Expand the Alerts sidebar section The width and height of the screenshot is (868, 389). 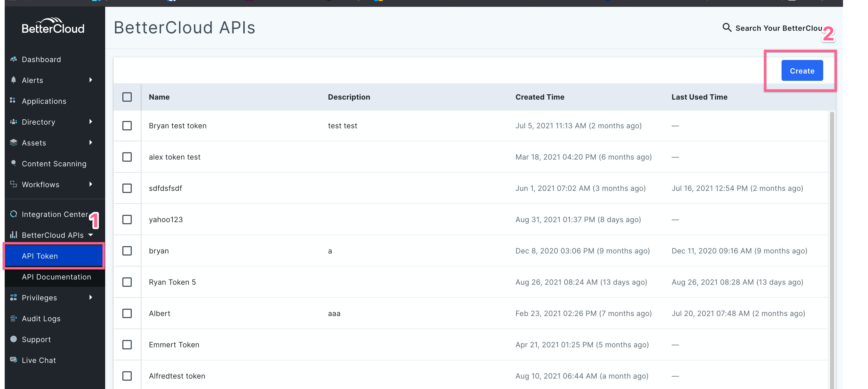[x=90, y=80]
